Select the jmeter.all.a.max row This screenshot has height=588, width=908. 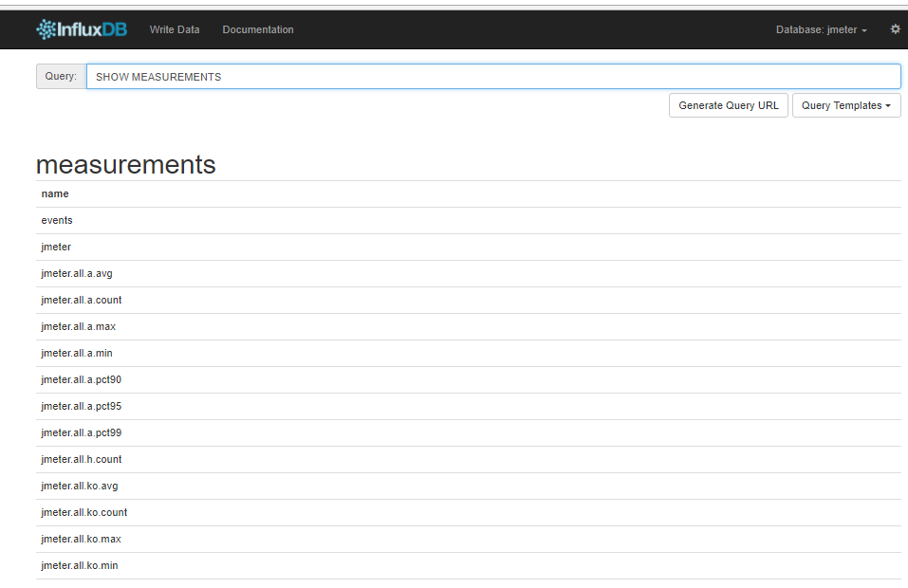coord(469,327)
